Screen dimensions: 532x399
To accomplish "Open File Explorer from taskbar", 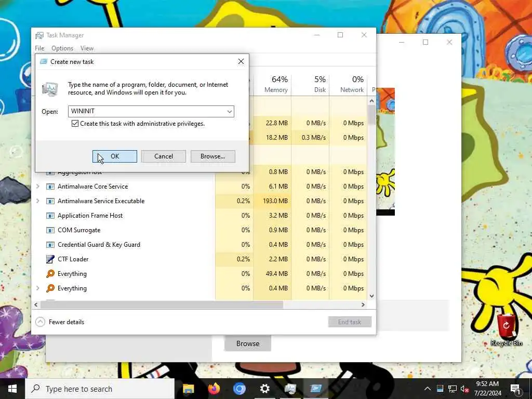I will [188, 389].
